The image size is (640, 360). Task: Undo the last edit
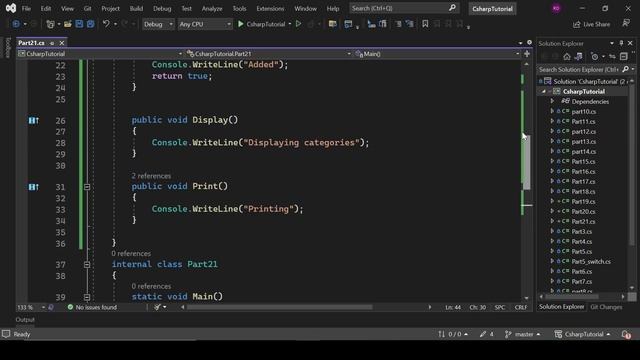(x=106, y=24)
